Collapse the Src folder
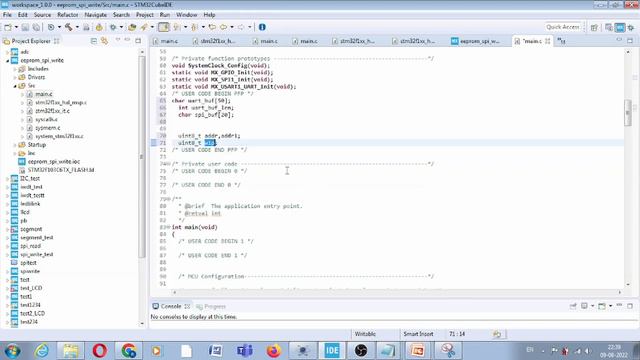The width and height of the screenshot is (640, 360). pos(15,86)
